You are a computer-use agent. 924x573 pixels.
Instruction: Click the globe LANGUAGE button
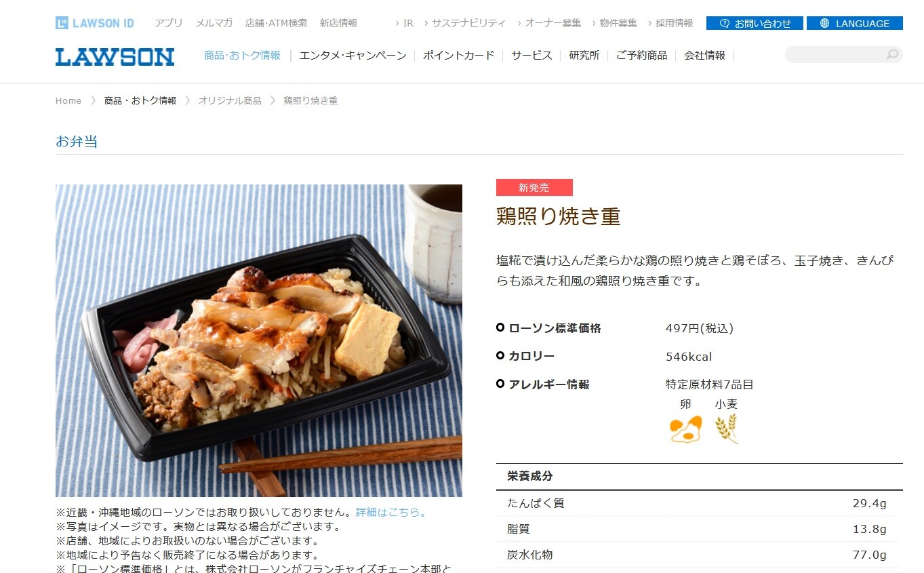coord(854,23)
